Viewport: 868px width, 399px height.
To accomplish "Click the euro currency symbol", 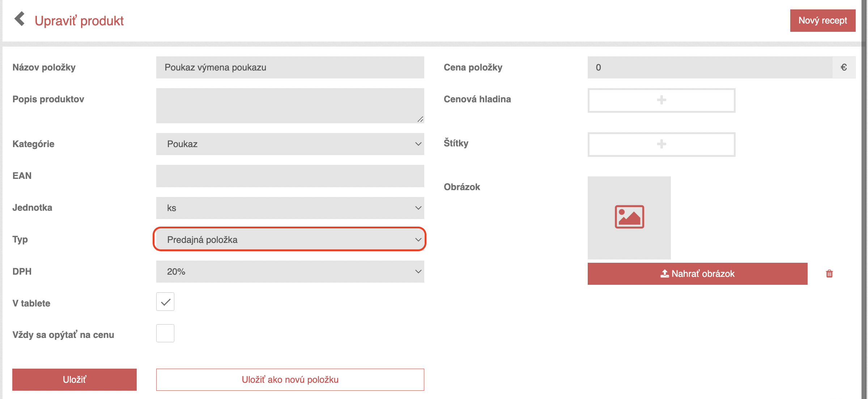I will click(x=844, y=67).
